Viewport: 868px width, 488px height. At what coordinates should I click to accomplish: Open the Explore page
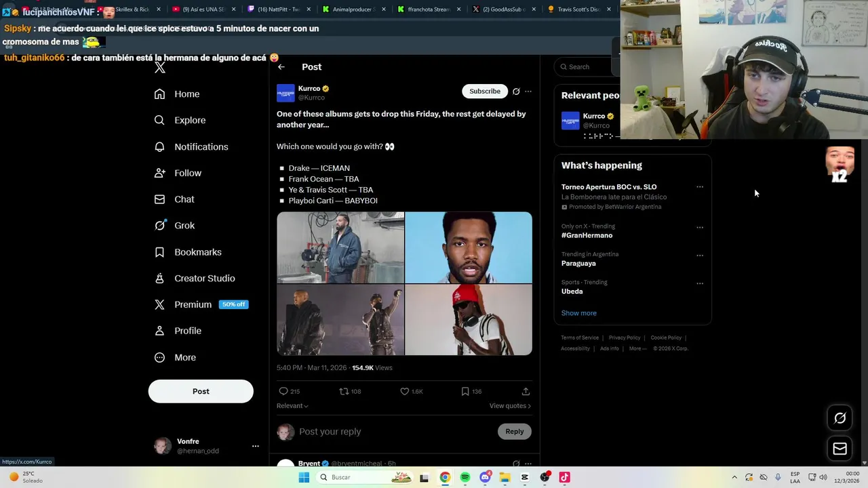tap(180, 120)
